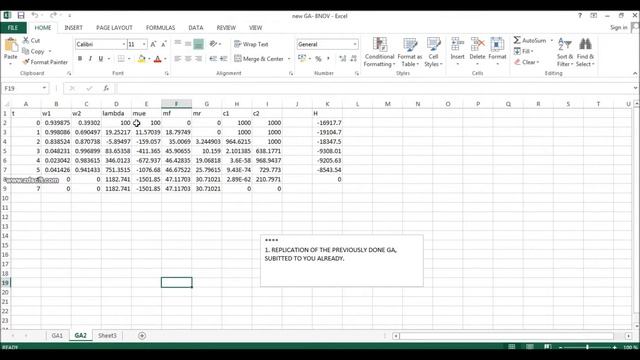
Task: Apply the fill color bucket
Action: coord(141,59)
